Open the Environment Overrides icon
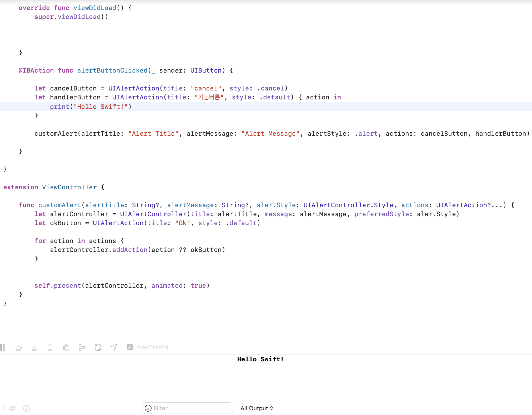This screenshot has height=415, width=532. point(98,347)
